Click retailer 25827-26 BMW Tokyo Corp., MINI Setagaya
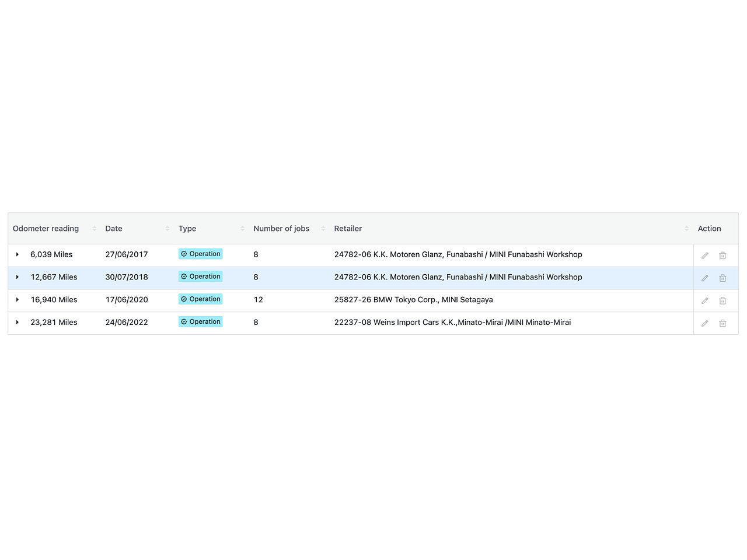This screenshot has width=747, height=560. pyautogui.click(x=413, y=300)
